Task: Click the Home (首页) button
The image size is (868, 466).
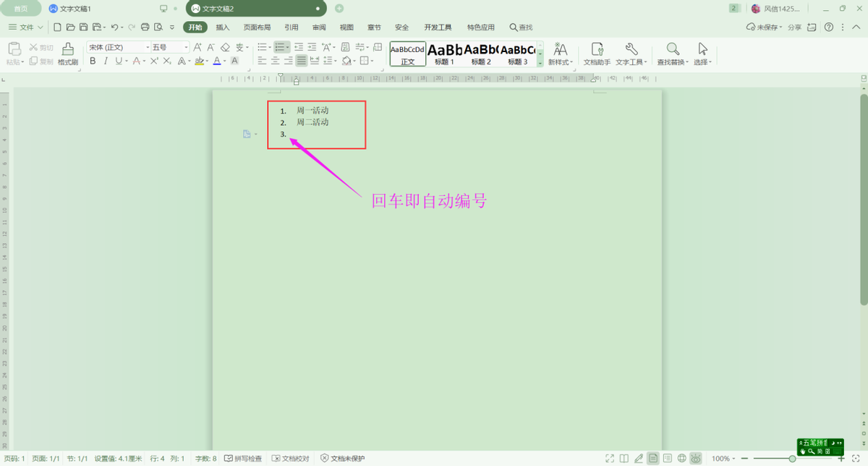Action: tap(21, 8)
